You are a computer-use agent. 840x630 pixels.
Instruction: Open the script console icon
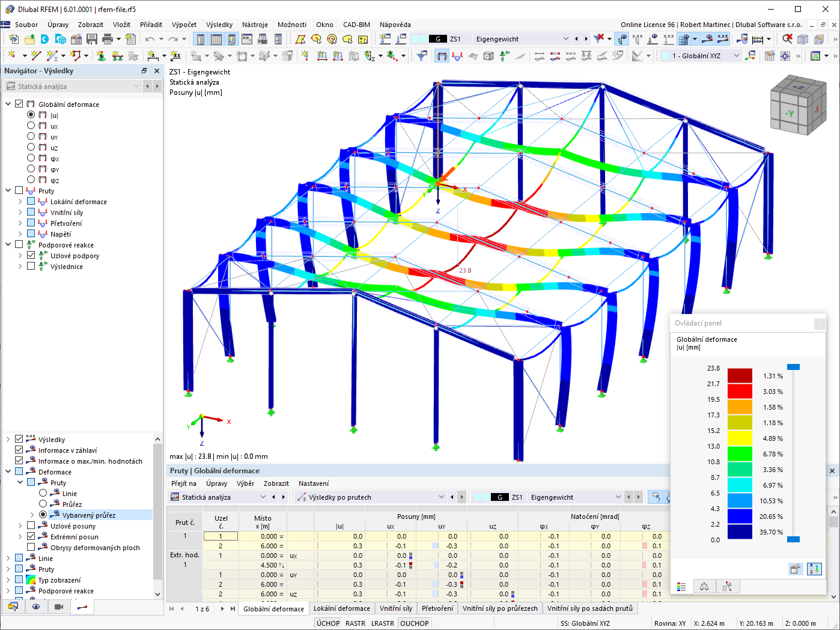[247, 39]
